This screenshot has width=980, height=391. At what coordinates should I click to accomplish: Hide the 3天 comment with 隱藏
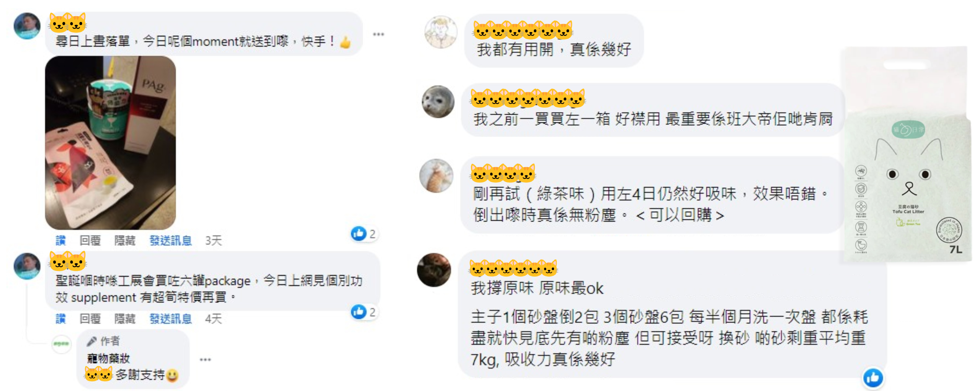(125, 240)
